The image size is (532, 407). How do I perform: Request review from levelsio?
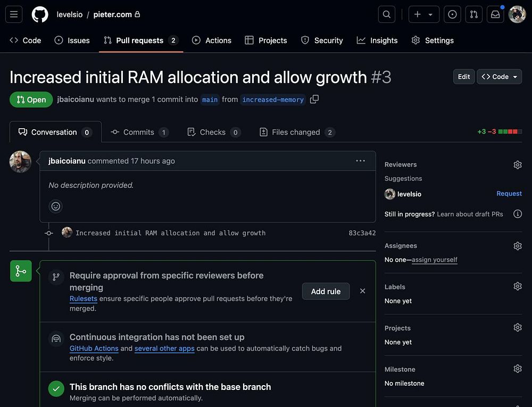[x=509, y=194]
